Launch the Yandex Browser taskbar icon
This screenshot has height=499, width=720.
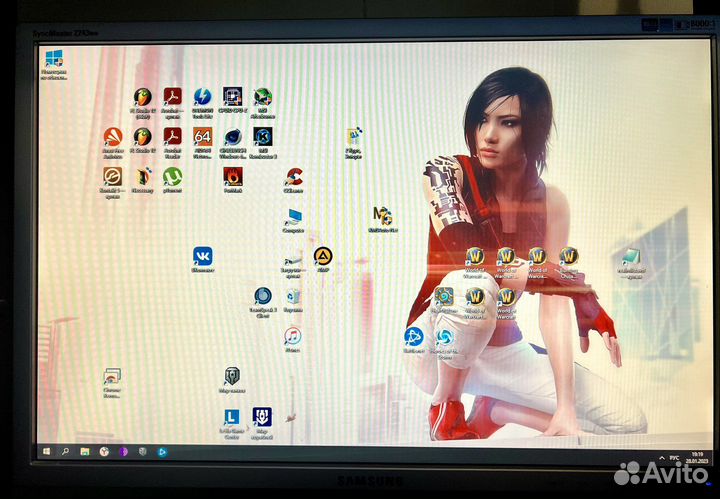104,452
